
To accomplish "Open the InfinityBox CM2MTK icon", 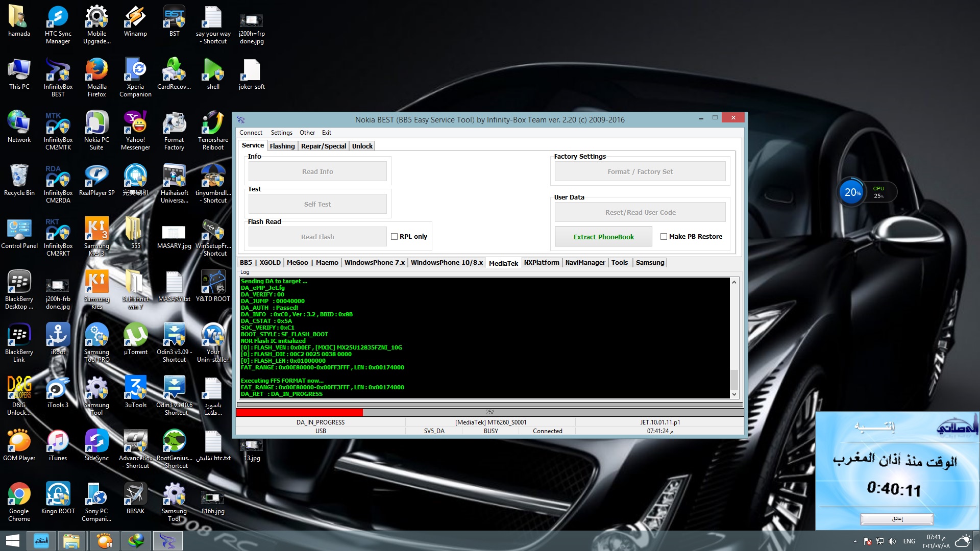I will pos(58,130).
